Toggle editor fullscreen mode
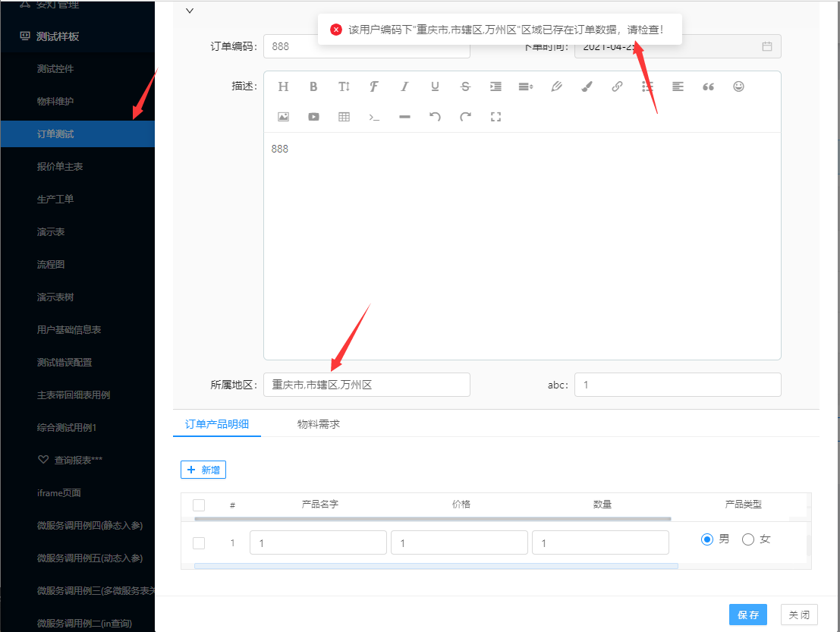This screenshot has width=840, height=632. pos(496,117)
